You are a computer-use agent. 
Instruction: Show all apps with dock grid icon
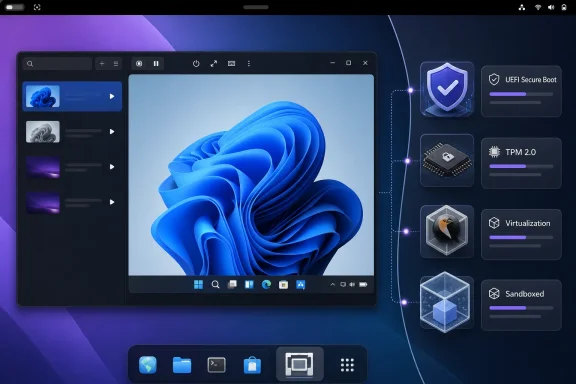tap(347, 365)
